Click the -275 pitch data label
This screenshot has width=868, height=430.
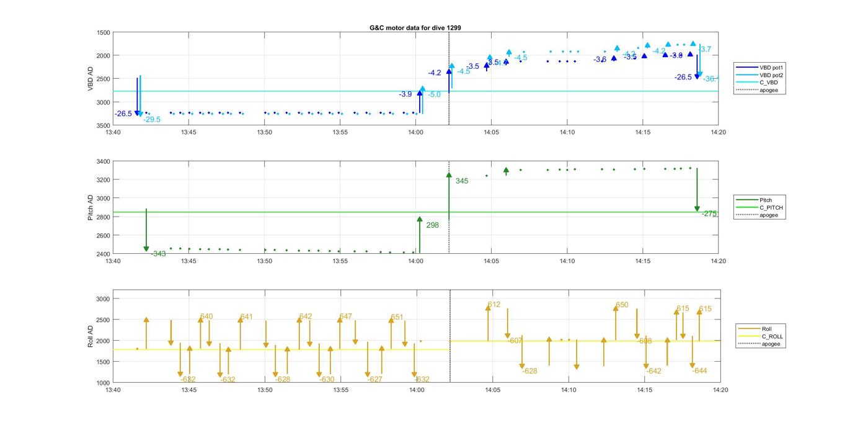[x=709, y=213]
